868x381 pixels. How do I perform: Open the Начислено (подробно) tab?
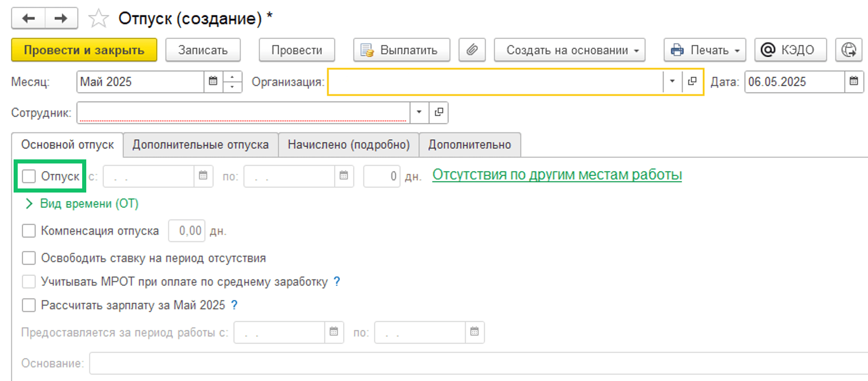(x=349, y=144)
